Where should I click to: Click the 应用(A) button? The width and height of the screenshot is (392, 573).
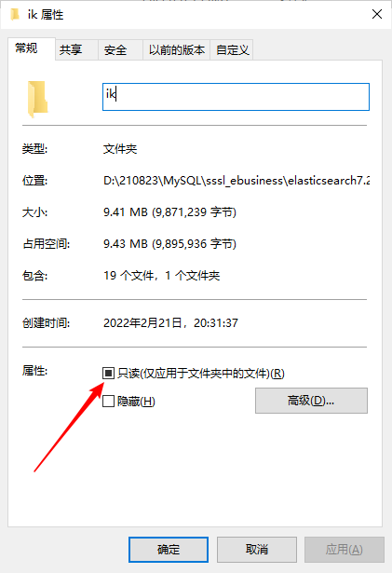click(x=345, y=550)
